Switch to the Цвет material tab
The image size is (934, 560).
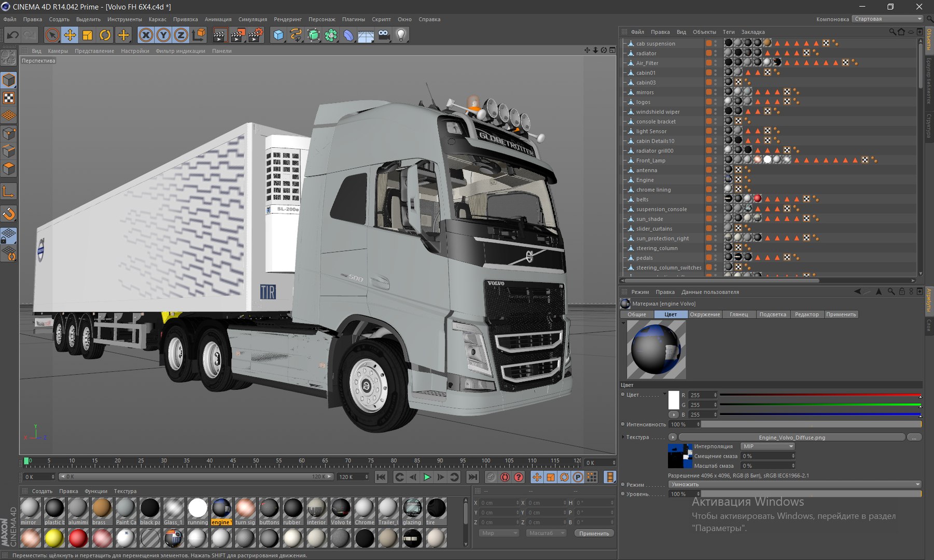click(671, 314)
